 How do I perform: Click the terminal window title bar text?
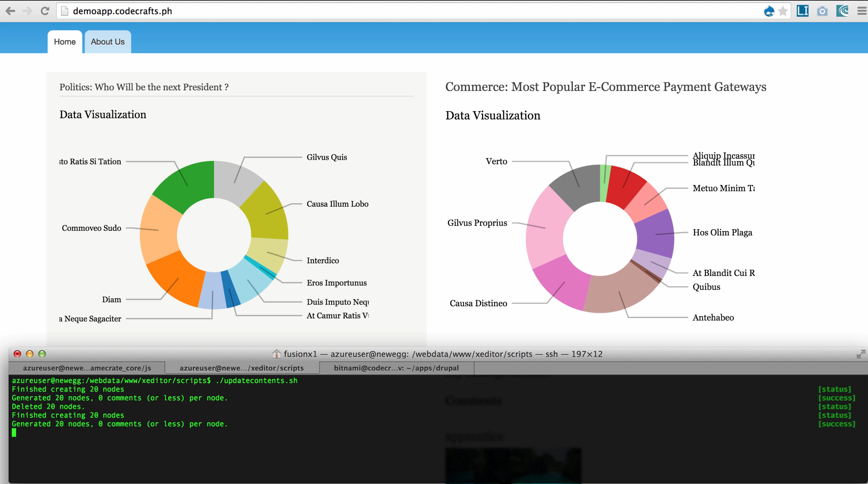tap(443, 354)
